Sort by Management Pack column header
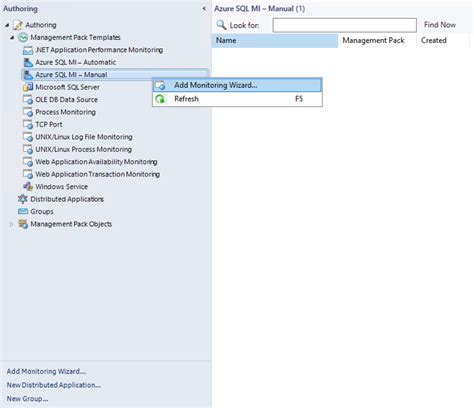This screenshot has height=408, width=474. coord(377,41)
